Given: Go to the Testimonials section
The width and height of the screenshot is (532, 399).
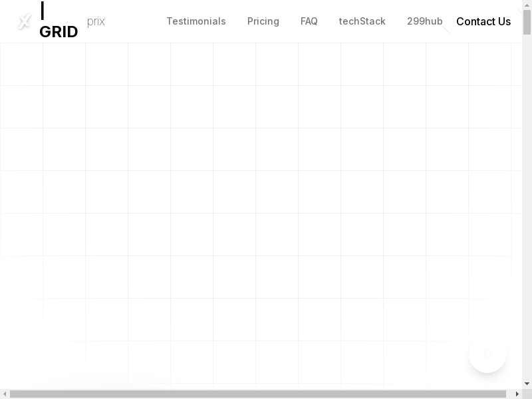Looking at the screenshot, I should click(196, 21).
